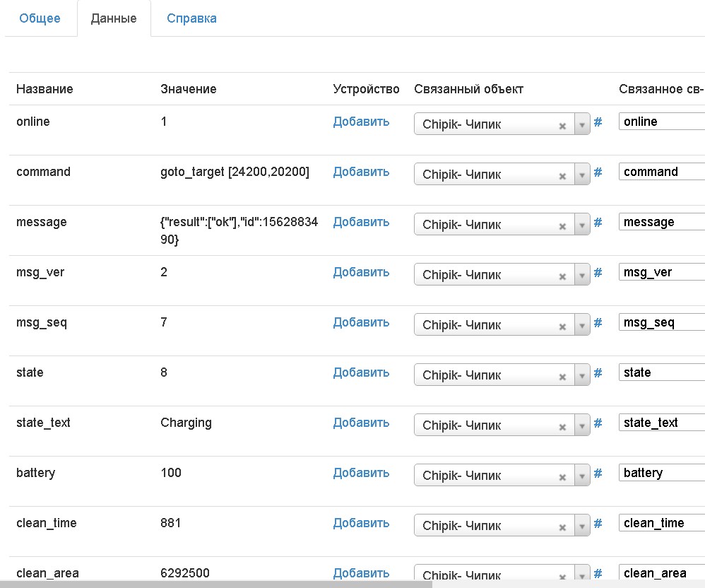Open linked object dropdown for msg_seq
705x588 pixels.
click(582, 326)
